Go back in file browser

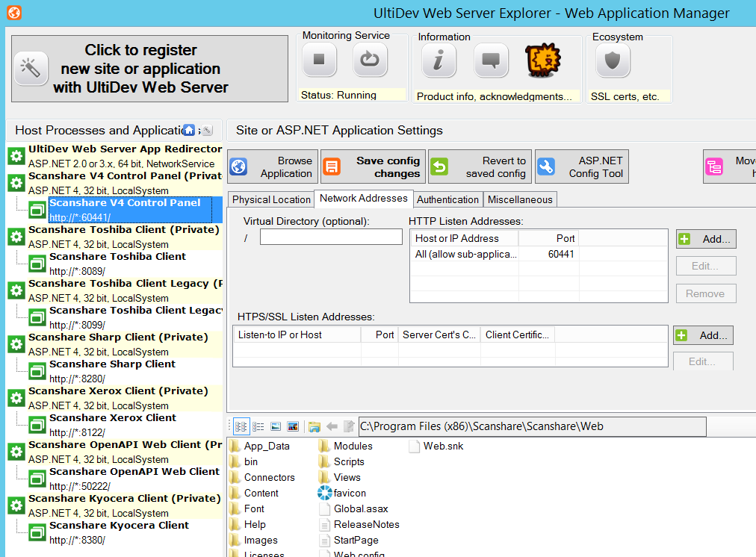[332, 426]
